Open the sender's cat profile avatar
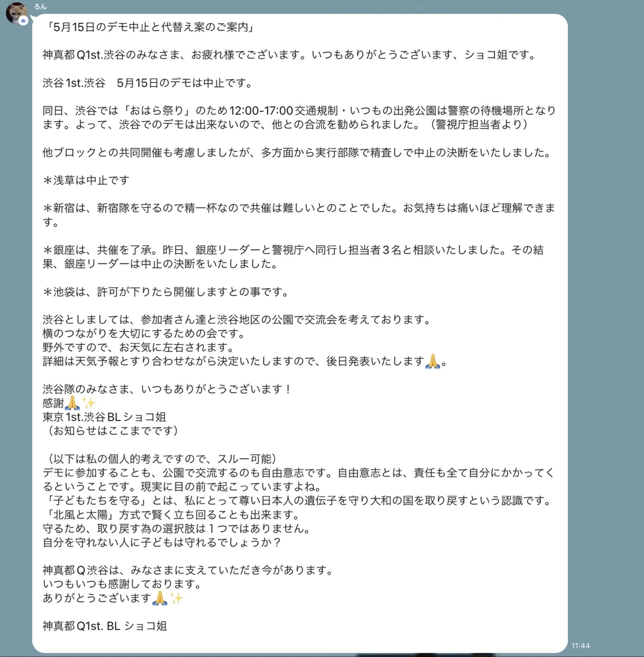The image size is (644, 657). [16, 13]
